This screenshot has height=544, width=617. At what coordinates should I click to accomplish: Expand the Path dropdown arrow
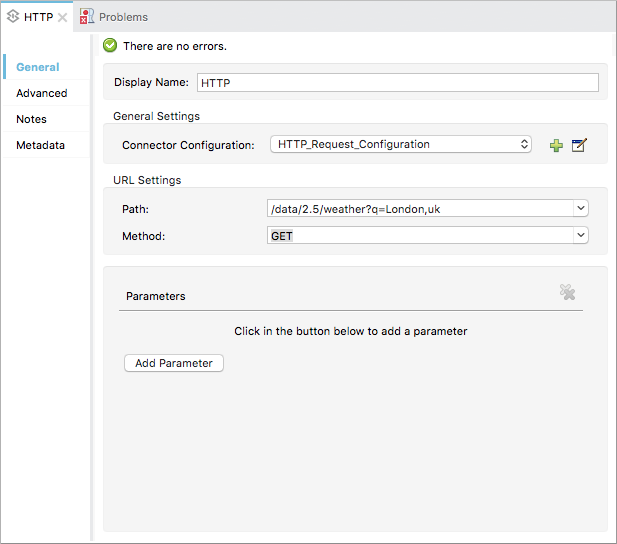(580, 208)
